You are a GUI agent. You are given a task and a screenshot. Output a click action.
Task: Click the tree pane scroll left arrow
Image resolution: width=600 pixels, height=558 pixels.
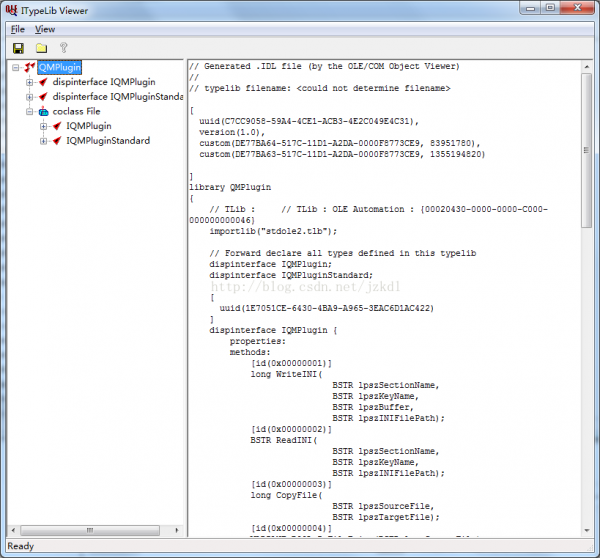point(13,530)
